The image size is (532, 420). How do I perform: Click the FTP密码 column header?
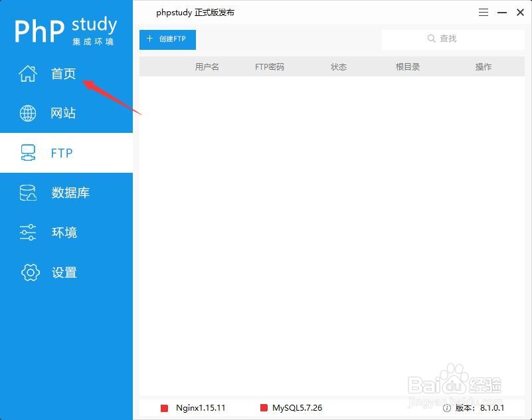click(x=270, y=67)
